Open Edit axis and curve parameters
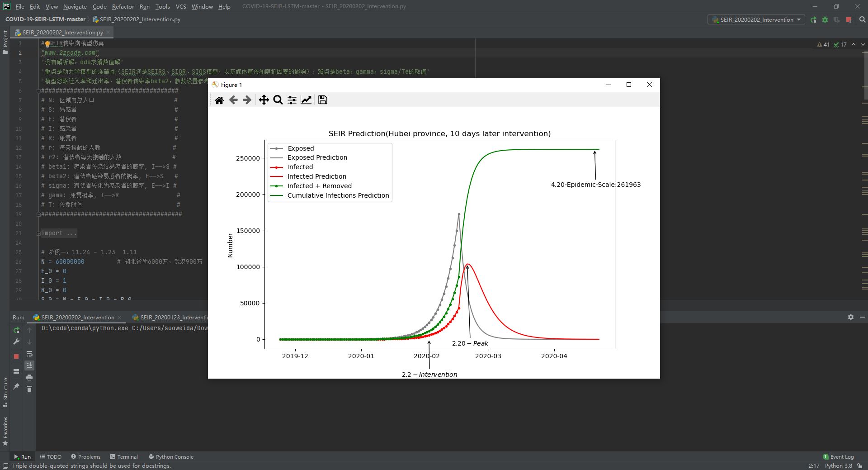Image resolution: width=868 pixels, height=470 pixels. (306, 100)
